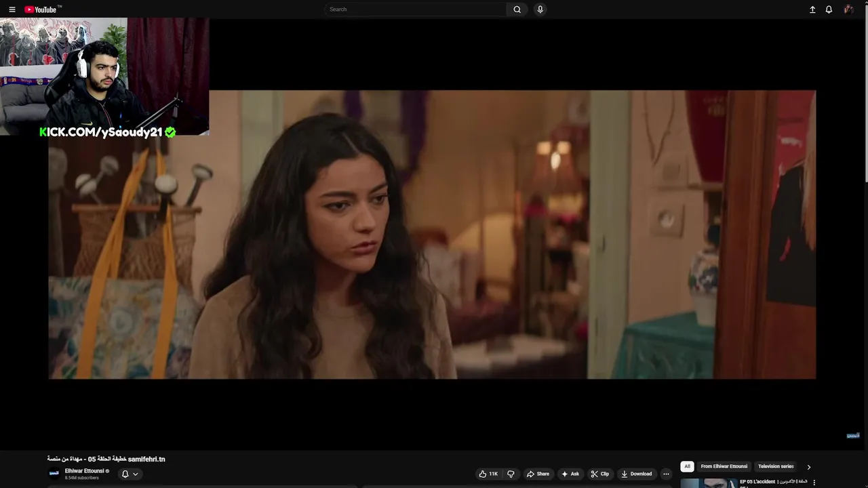This screenshot has width=868, height=488.
Task: Click the Share button
Action: coord(538,474)
